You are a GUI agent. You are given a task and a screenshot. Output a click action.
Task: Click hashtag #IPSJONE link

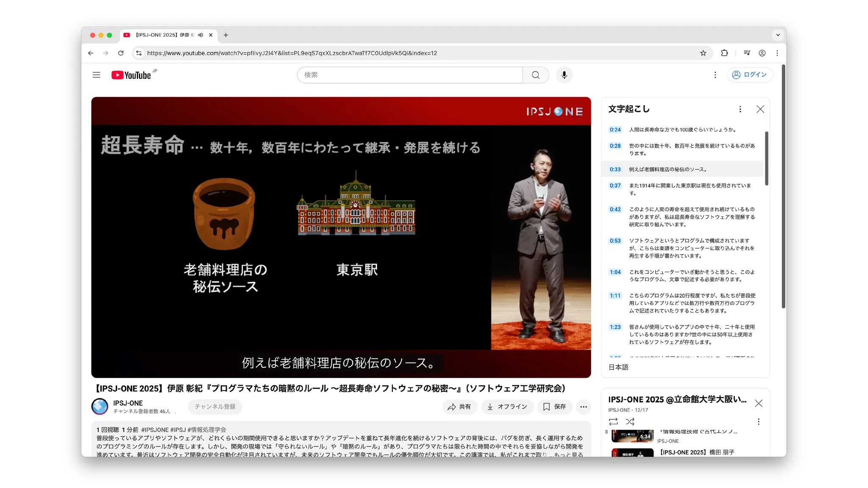(x=155, y=430)
